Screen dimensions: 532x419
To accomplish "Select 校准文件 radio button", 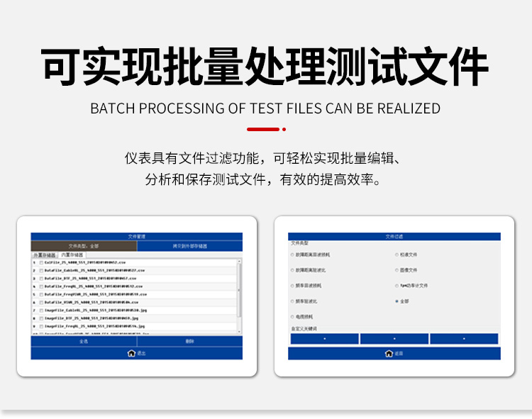I will (396, 254).
